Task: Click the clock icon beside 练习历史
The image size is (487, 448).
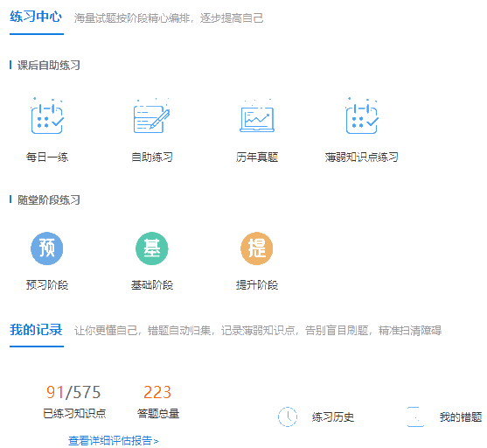Action: coord(288,416)
